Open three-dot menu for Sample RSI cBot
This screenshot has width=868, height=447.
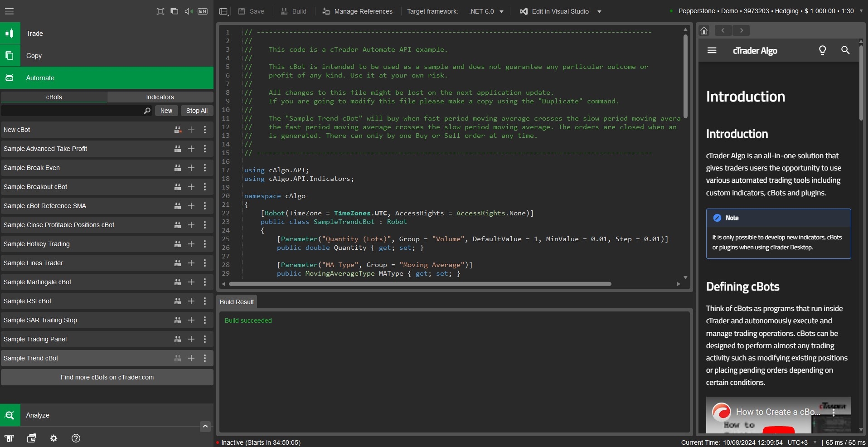(205, 301)
